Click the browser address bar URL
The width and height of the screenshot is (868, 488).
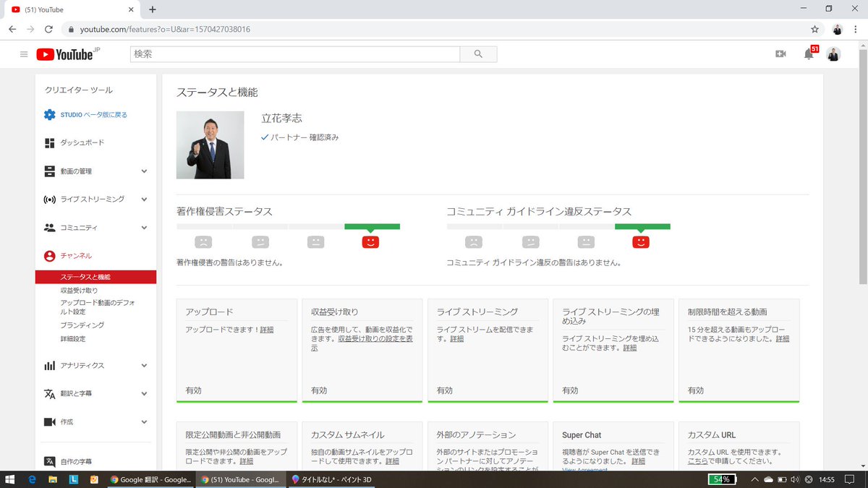click(166, 30)
